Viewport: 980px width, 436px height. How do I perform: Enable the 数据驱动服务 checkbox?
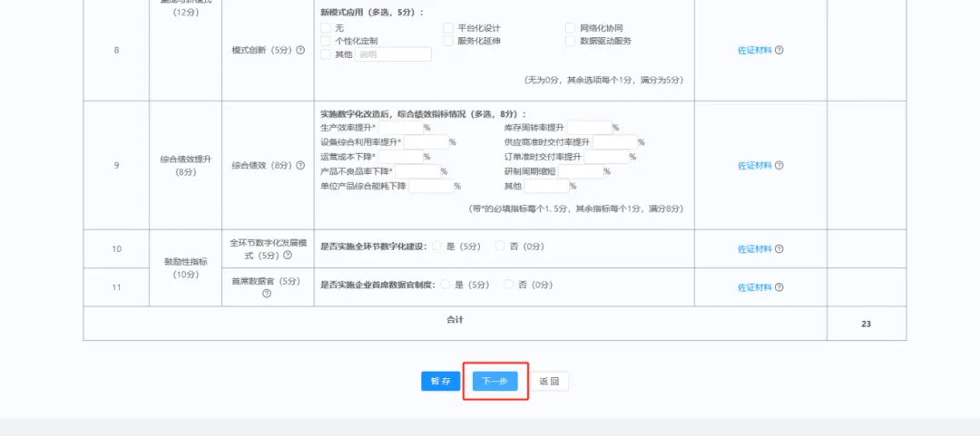coord(571,41)
